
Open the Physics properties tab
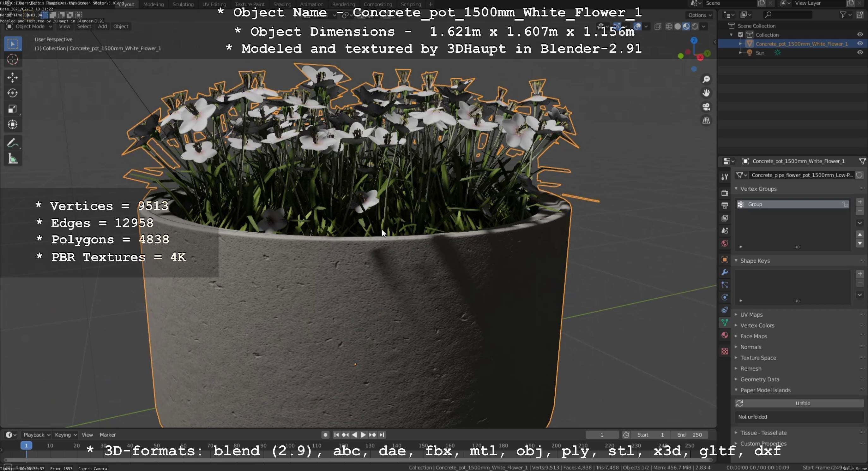click(725, 297)
